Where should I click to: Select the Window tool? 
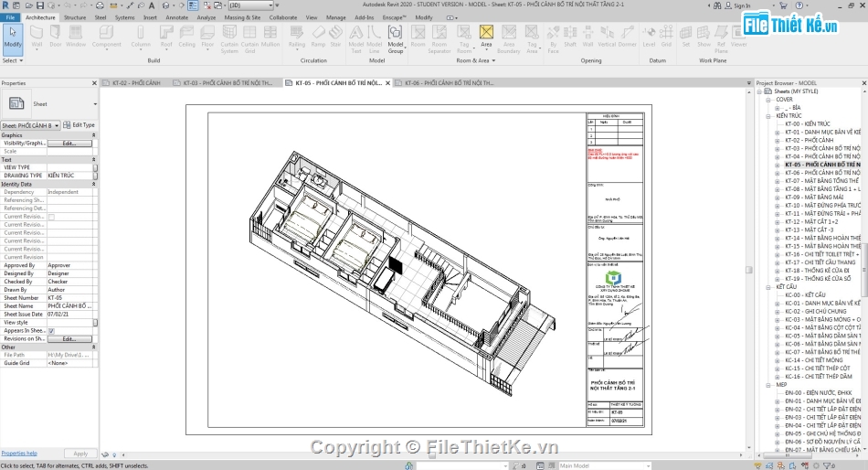tap(76, 37)
